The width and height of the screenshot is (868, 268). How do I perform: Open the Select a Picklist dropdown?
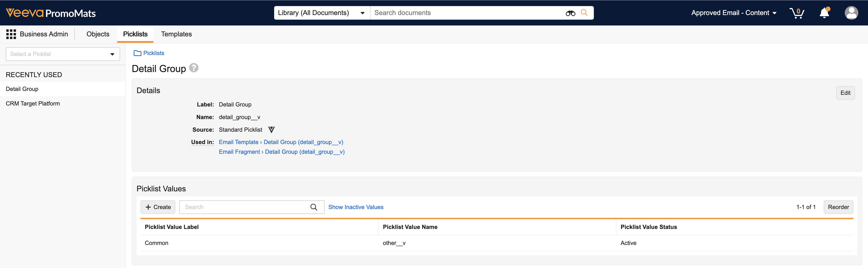[x=63, y=54]
